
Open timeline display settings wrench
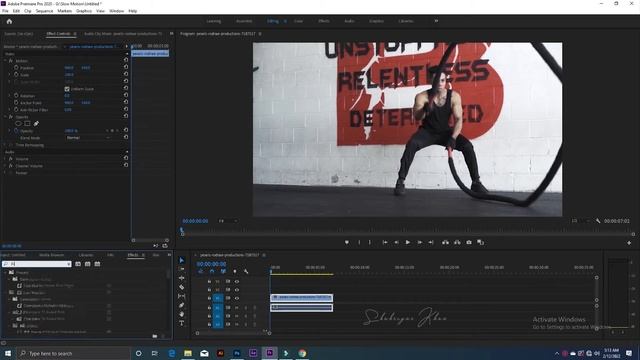coord(246,271)
